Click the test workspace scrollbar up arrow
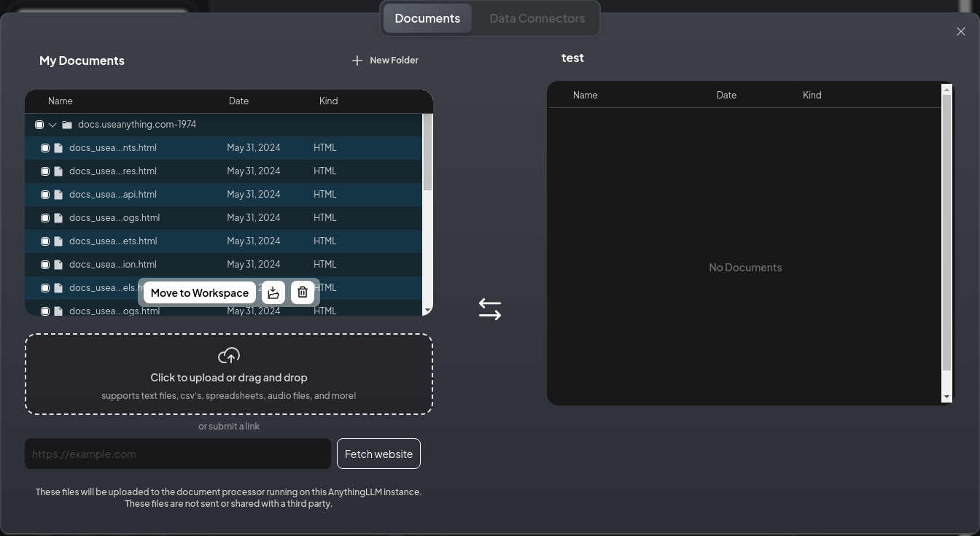Screen dimensions: 980x536 tap(947, 90)
